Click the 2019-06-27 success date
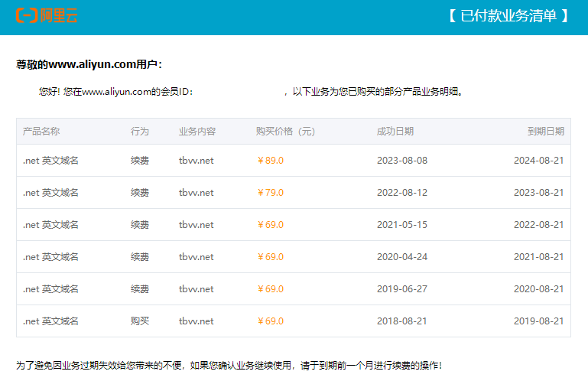588x381 pixels. click(402, 289)
